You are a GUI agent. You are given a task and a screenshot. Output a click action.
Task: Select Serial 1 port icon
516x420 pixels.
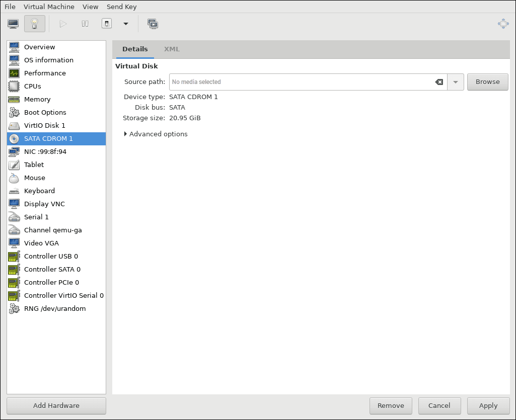click(14, 217)
